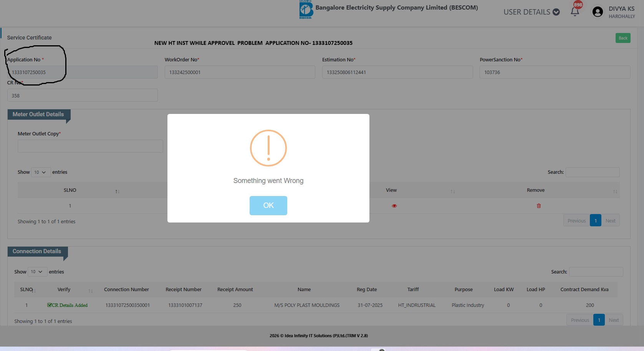
Task: Click Next in Meter Outlet pagination
Action: (x=610, y=221)
